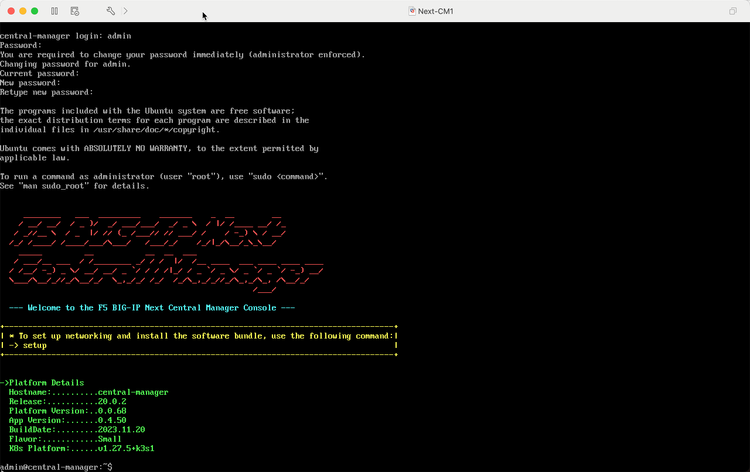Click the Next-CM1 window title
Viewport: 750px width, 472px height.
[x=435, y=11]
